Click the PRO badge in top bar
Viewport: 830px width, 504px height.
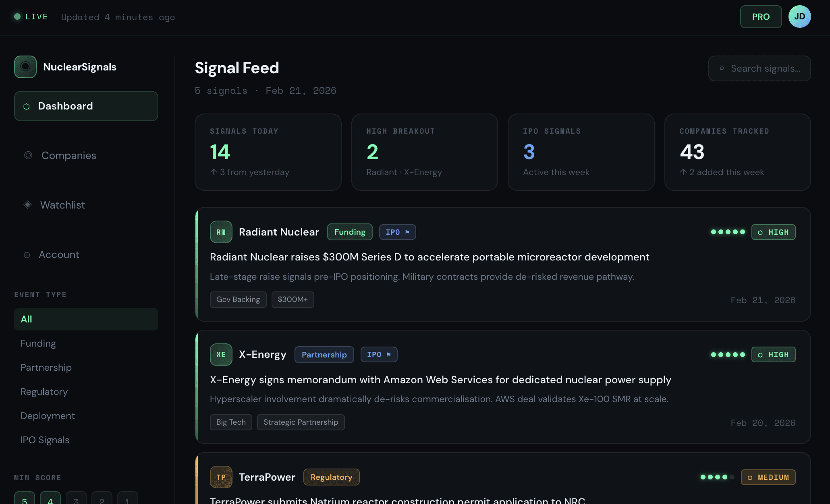pos(761,17)
